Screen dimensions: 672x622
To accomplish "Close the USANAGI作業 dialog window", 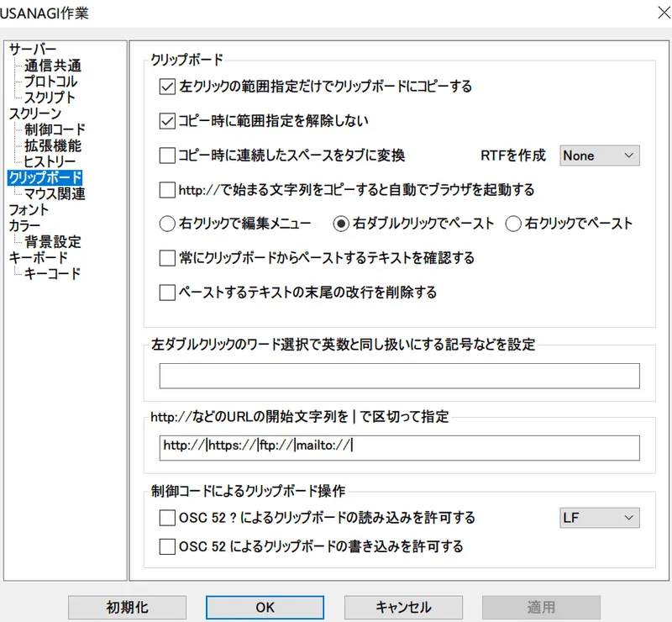I will pos(664,13).
